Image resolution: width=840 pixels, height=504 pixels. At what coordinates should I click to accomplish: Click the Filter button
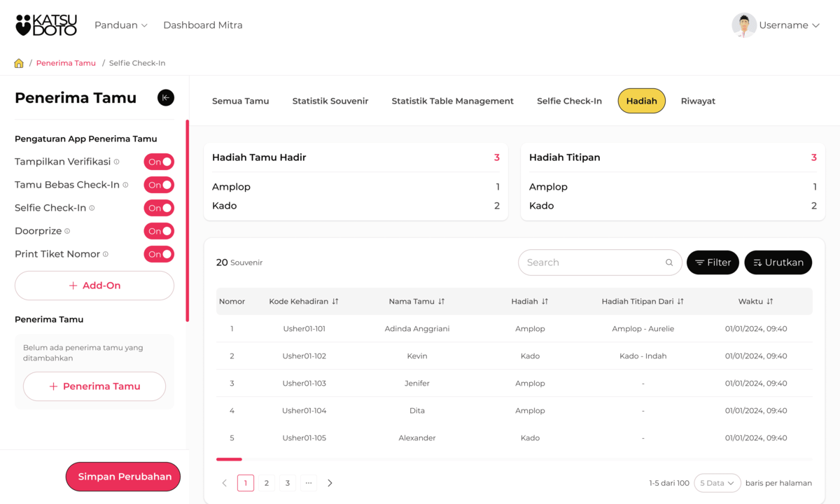(713, 262)
